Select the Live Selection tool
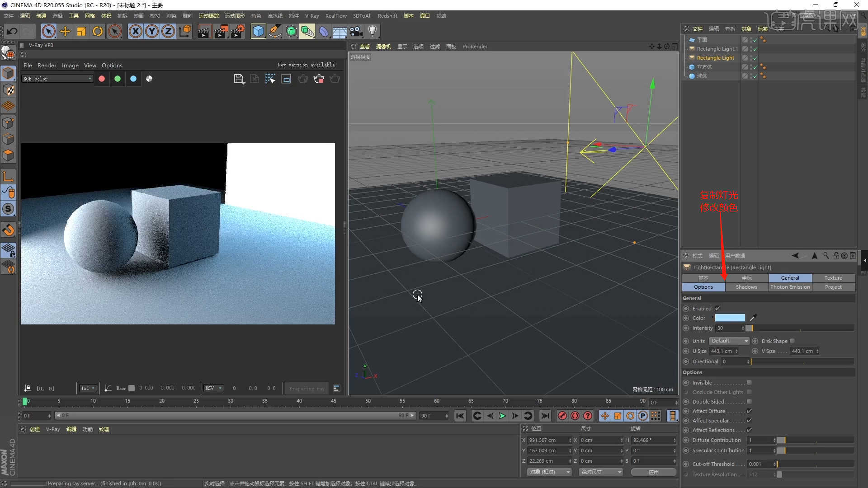The image size is (868, 488). coord(49,31)
